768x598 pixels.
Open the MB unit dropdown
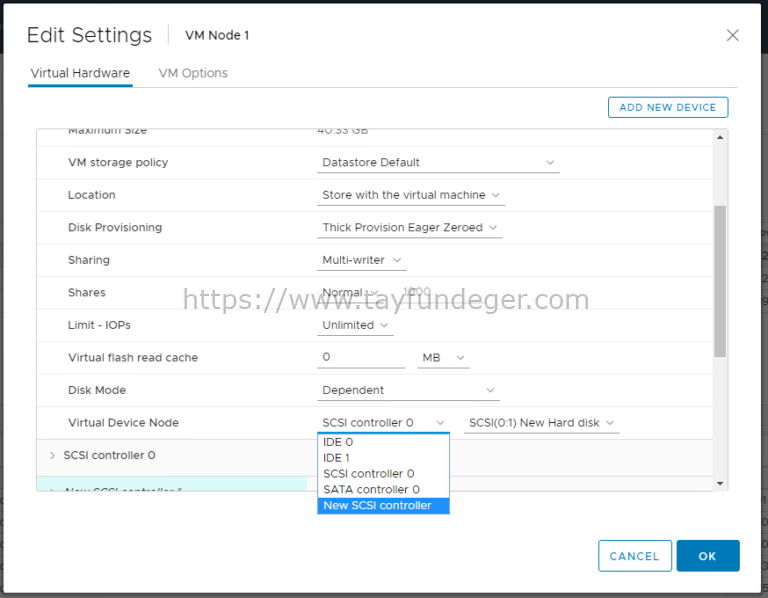tap(443, 357)
